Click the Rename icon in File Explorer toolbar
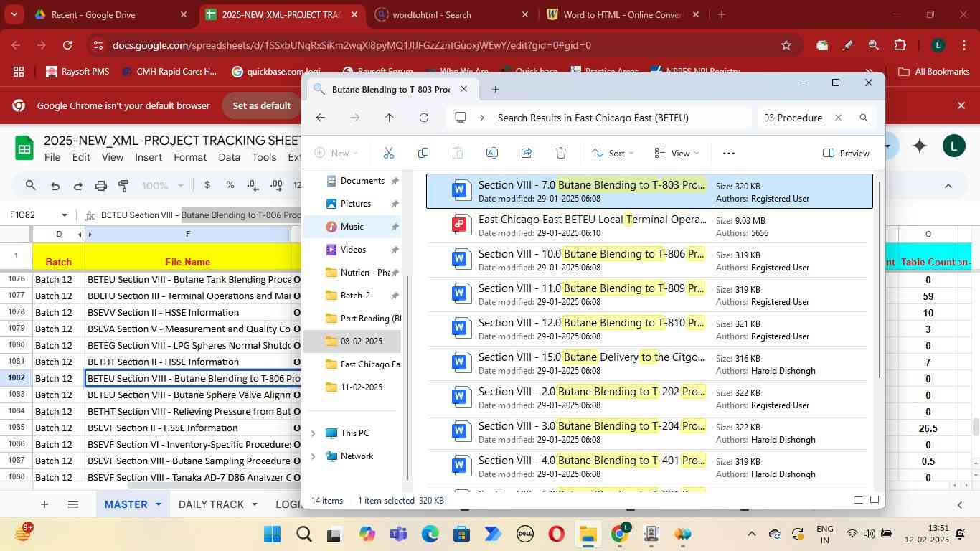Image resolution: width=980 pixels, height=551 pixels. click(x=492, y=153)
